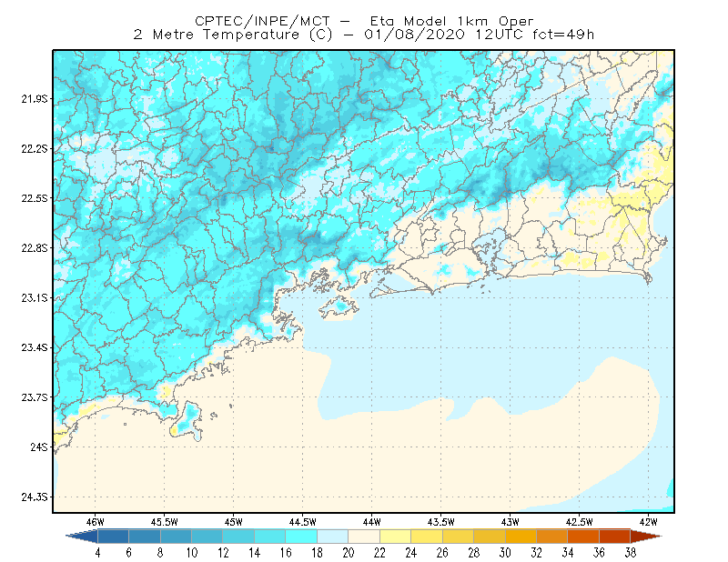Click the 22.2S latitude label
This screenshot has height=562, width=728.
[x=35, y=148]
